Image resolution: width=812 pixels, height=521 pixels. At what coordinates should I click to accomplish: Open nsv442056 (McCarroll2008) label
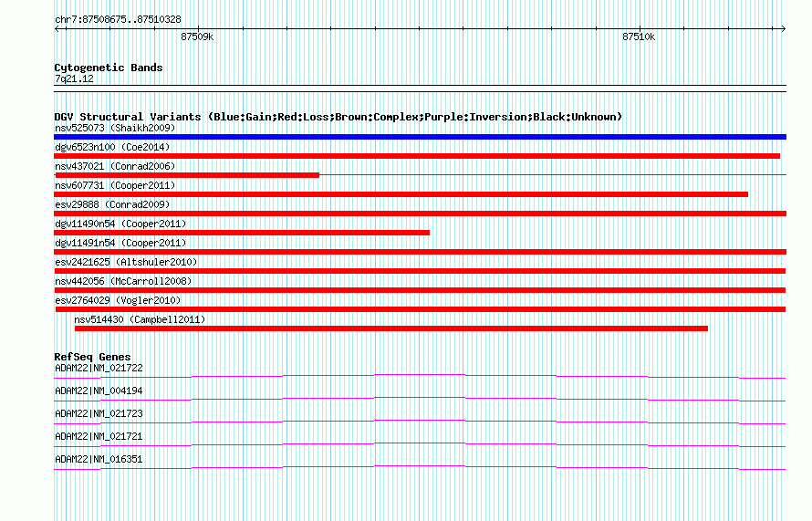point(123,281)
